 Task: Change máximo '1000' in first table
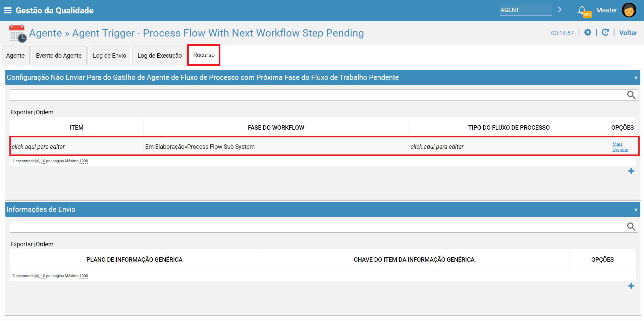[84, 161]
